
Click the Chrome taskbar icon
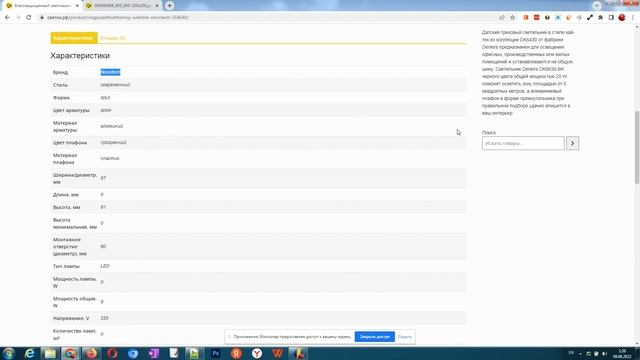point(71,353)
